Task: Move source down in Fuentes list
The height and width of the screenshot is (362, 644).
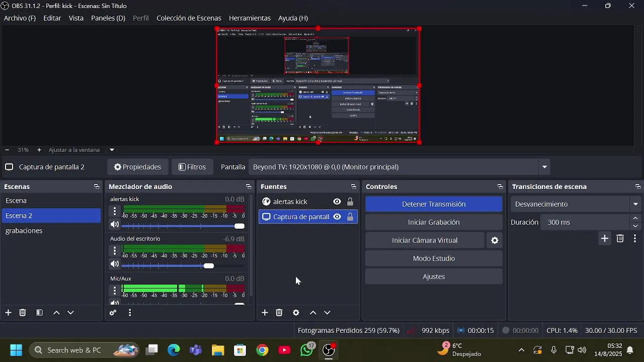Action: tap(327, 313)
